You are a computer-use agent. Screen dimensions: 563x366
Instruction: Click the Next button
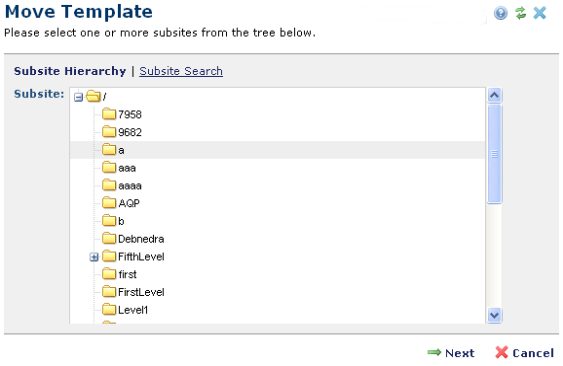(x=451, y=353)
